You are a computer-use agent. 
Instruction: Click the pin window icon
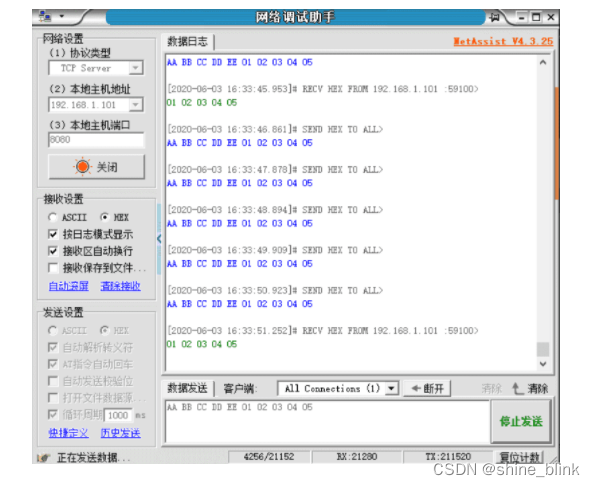click(x=494, y=17)
